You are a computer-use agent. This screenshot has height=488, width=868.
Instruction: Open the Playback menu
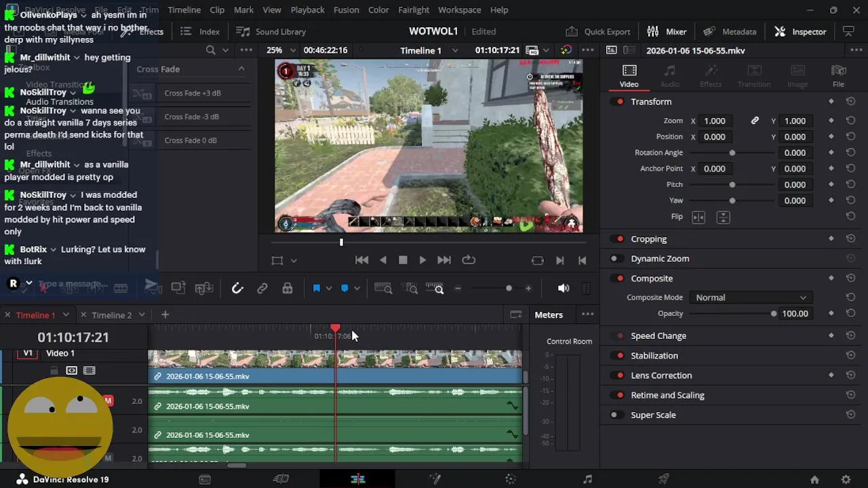307,10
